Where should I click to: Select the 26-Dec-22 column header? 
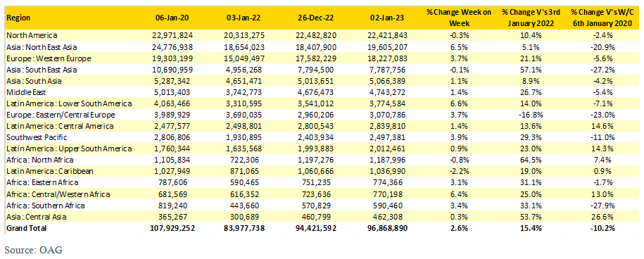[x=316, y=18]
